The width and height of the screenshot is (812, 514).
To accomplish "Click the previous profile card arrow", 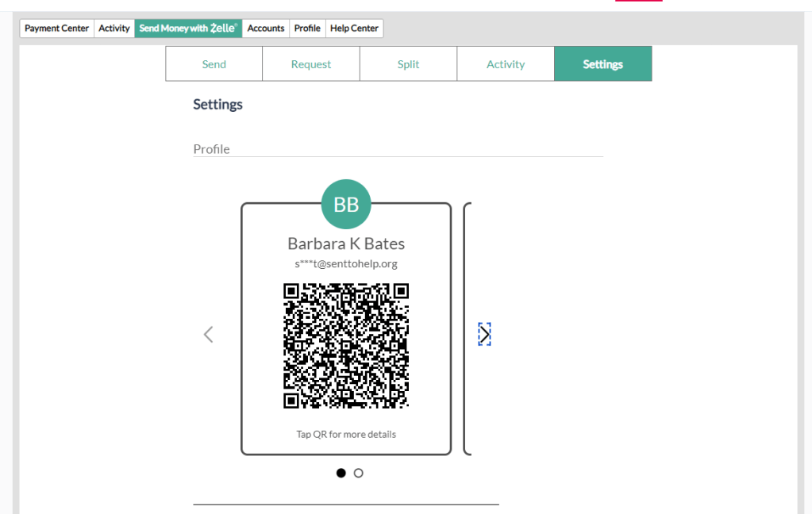I will pyautogui.click(x=209, y=335).
